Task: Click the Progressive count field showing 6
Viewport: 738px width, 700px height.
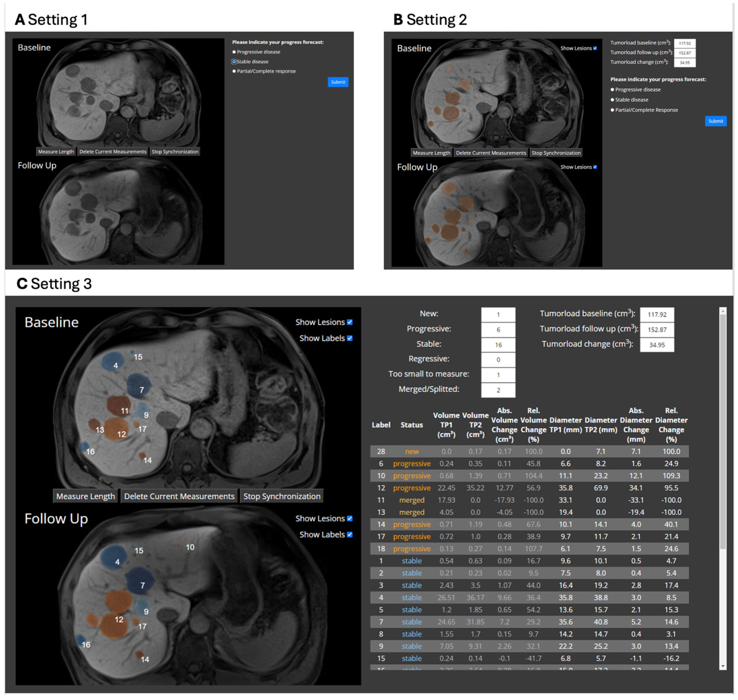Action: 498,330
